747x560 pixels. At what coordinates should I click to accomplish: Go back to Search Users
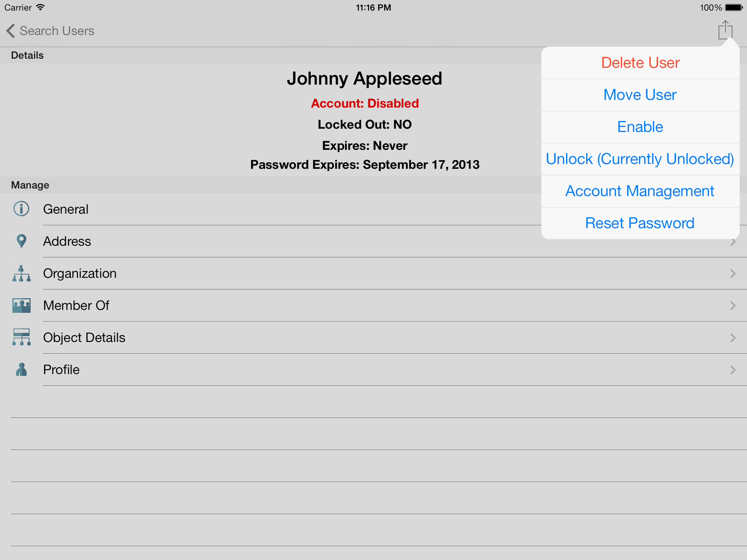(x=57, y=31)
